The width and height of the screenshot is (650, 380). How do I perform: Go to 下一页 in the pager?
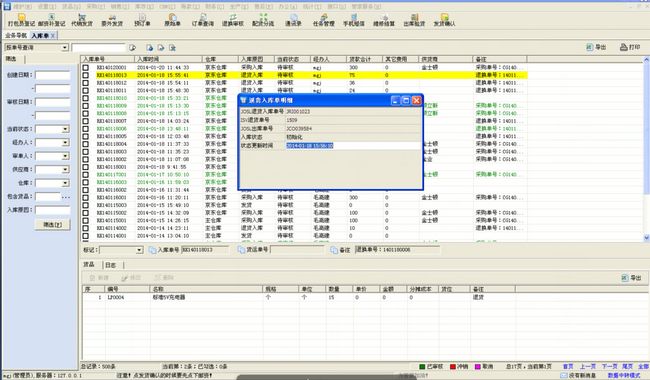tap(609, 366)
